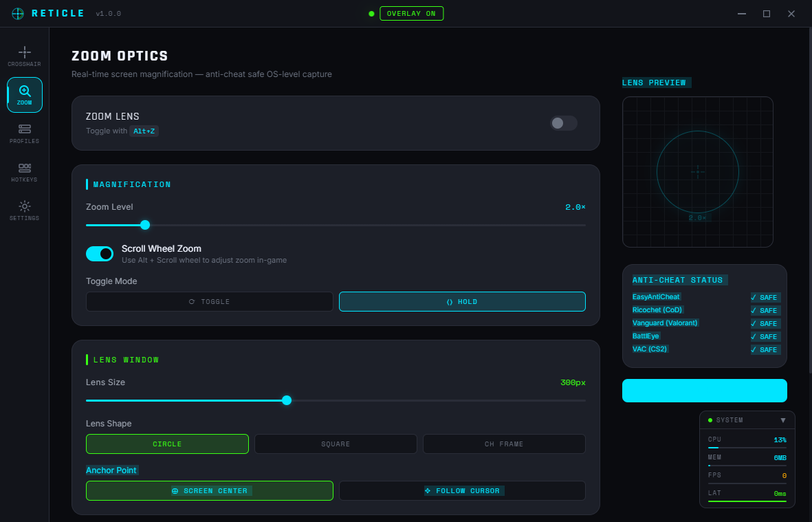The image size is (812, 522).
Task: Close the Reticle window
Action: click(791, 14)
